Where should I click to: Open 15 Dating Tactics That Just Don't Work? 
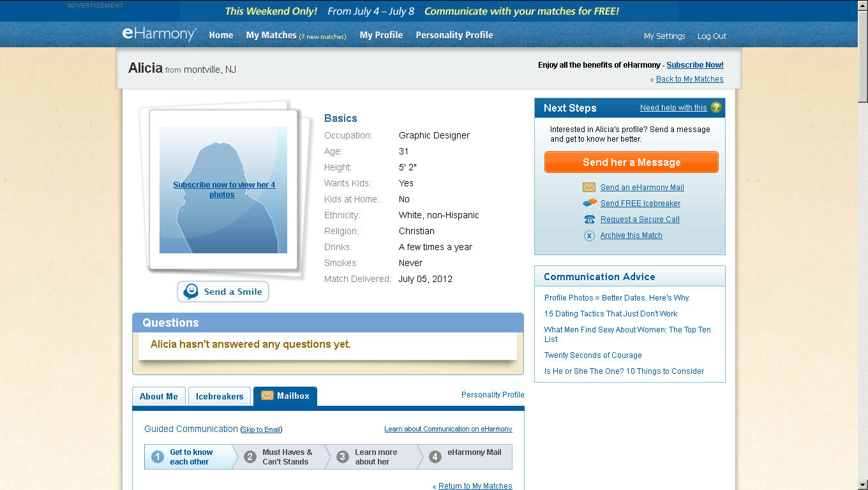point(611,314)
